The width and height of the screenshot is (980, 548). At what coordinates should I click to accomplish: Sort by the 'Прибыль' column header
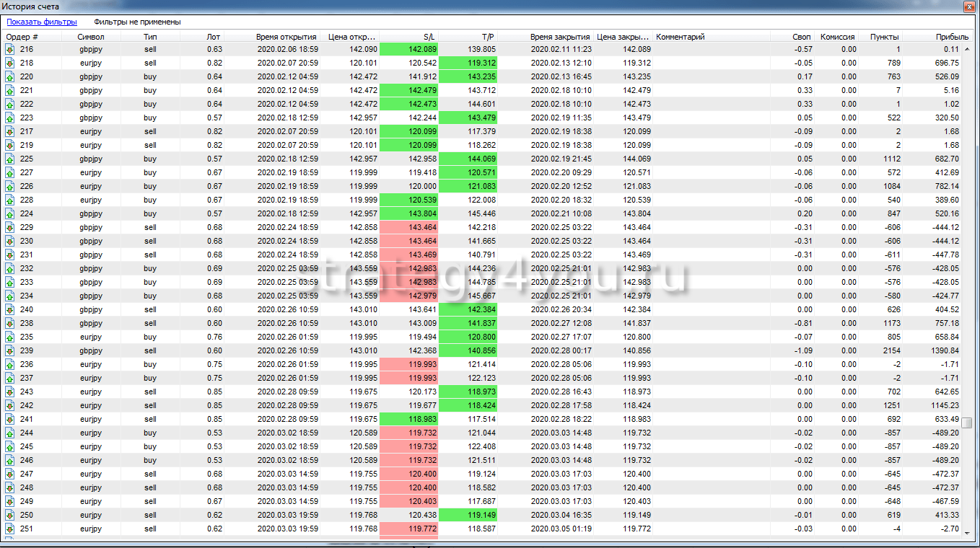(x=952, y=36)
